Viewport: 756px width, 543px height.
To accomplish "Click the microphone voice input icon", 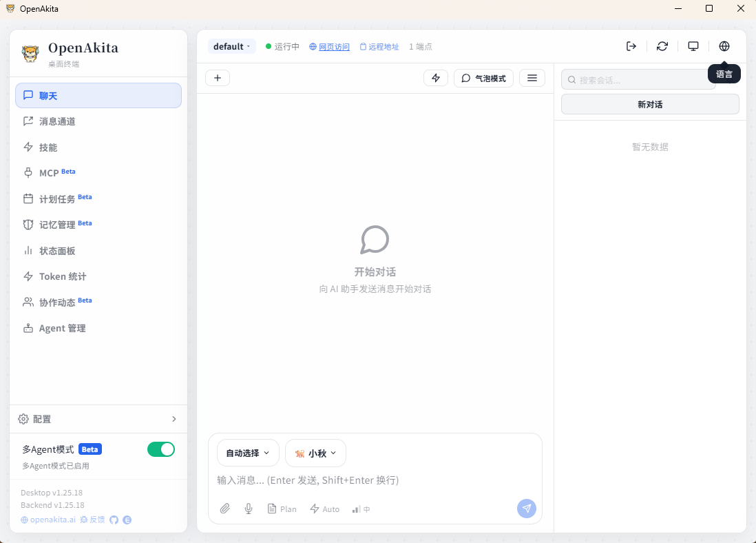I will click(x=249, y=509).
